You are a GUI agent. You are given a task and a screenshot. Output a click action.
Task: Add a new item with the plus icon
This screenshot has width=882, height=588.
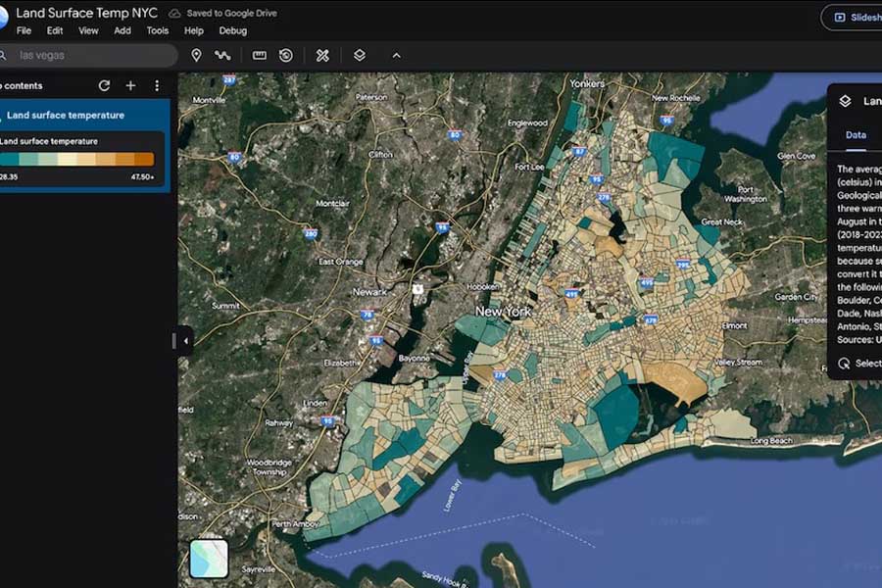(x=130, y=85)
